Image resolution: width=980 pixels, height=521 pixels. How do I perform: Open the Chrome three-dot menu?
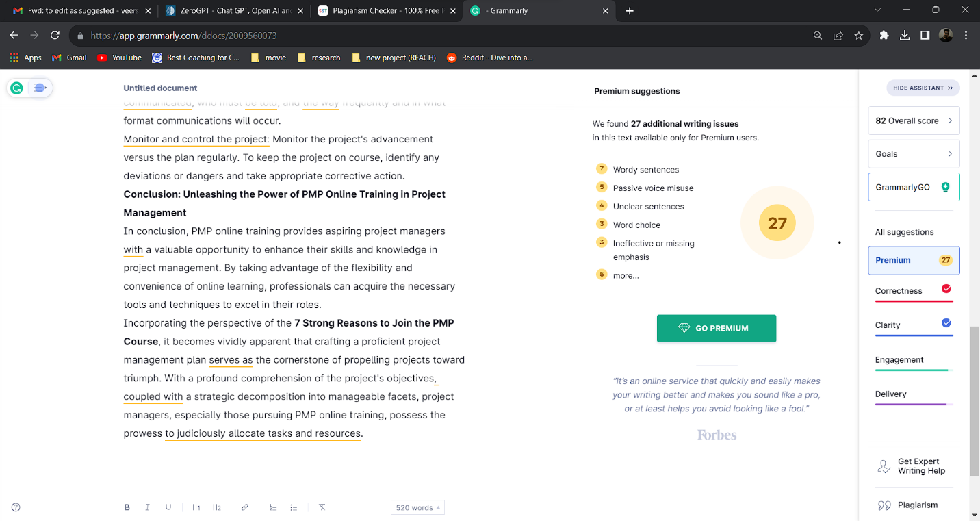point(966,36)
